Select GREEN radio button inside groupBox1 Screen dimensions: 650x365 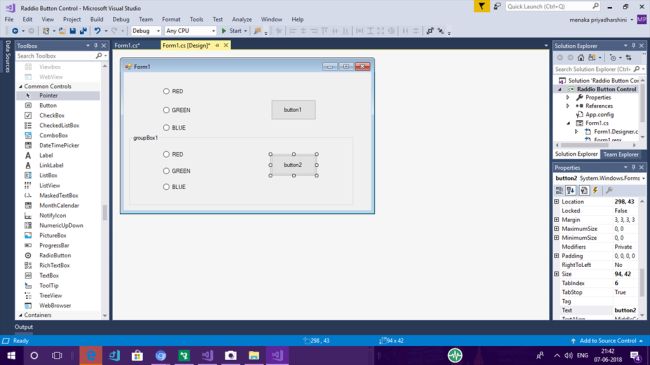pos(177,171)
